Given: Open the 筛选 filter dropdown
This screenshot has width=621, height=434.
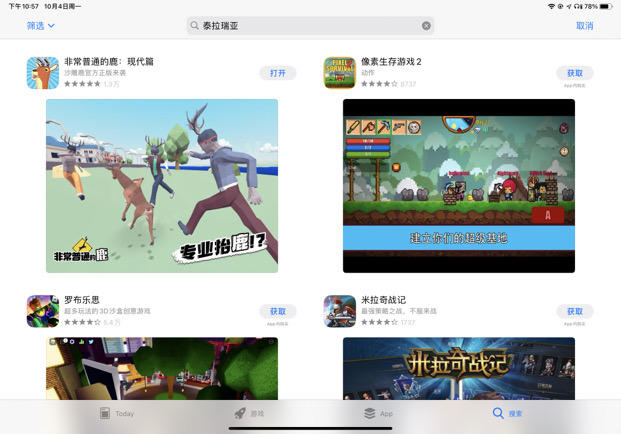Looking at the screenshot, I should tap(40, 26).
